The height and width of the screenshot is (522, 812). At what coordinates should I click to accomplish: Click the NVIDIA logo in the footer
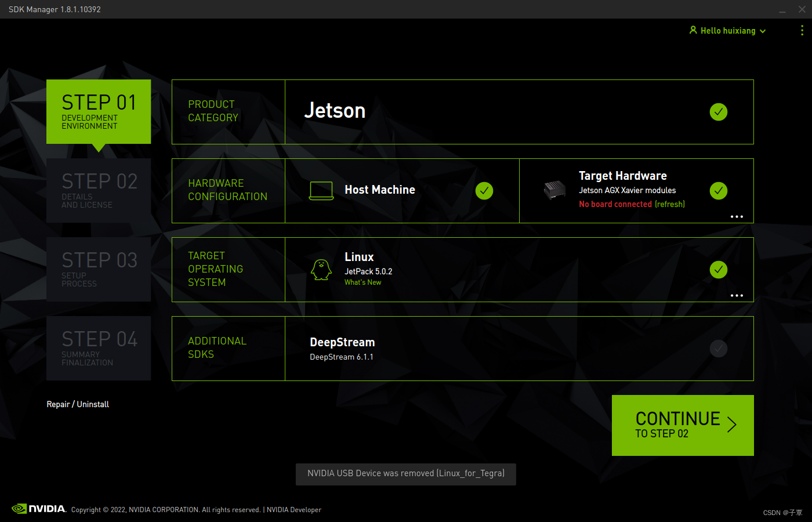click(x=39, y=509)
